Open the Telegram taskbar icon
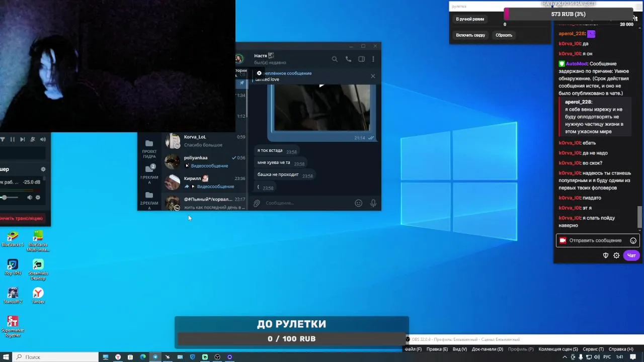Viewport: 644px width, 362px height. coord(155,357)
